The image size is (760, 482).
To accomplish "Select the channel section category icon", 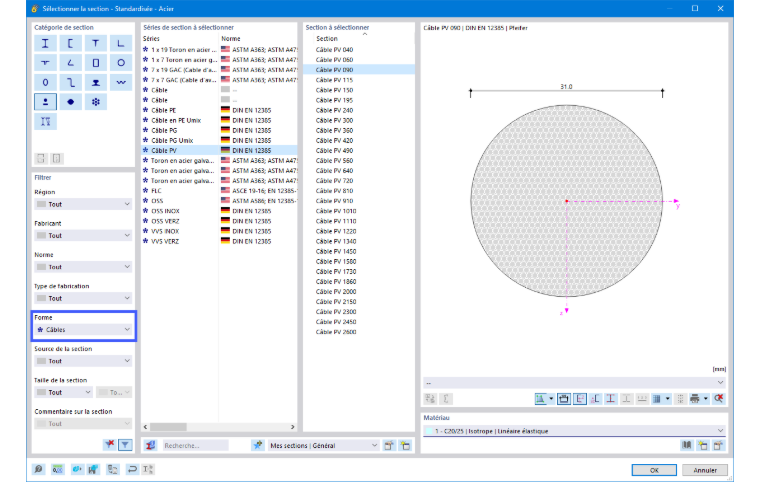I will [x=70, y=44].
